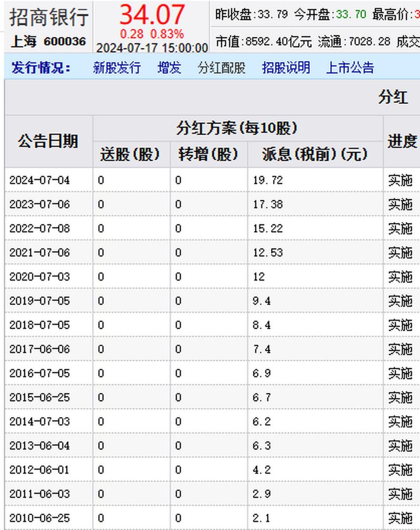Click date cell 2021-07-06
The image size is (420, 530).
(39, 253)
